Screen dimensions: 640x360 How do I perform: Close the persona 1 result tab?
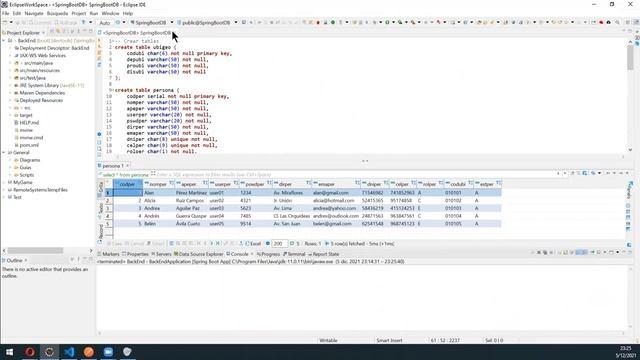127,166
